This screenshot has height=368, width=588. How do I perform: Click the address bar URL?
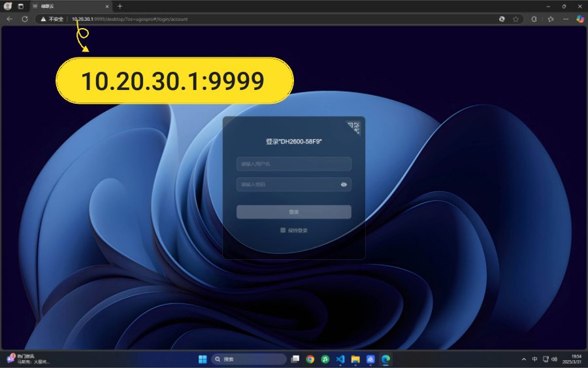click(x=130, y=19)
